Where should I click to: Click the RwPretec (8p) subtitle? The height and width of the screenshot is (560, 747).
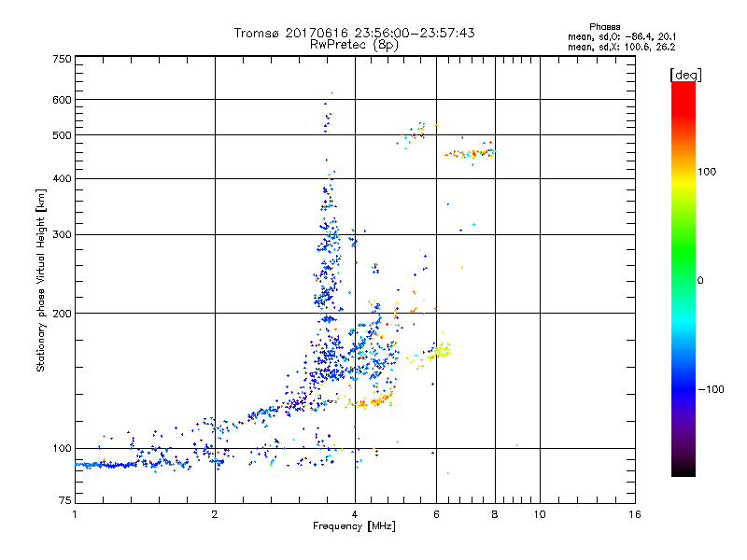click(354, 44)
